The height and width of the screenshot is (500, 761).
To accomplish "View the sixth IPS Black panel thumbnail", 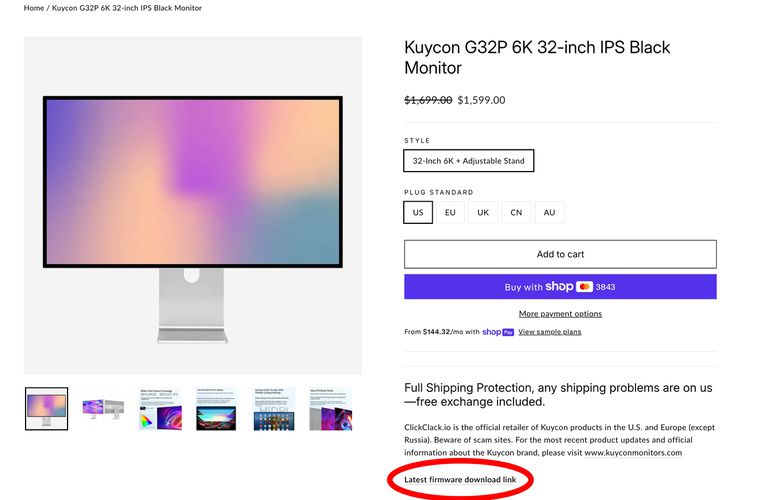I will [331, 409].
